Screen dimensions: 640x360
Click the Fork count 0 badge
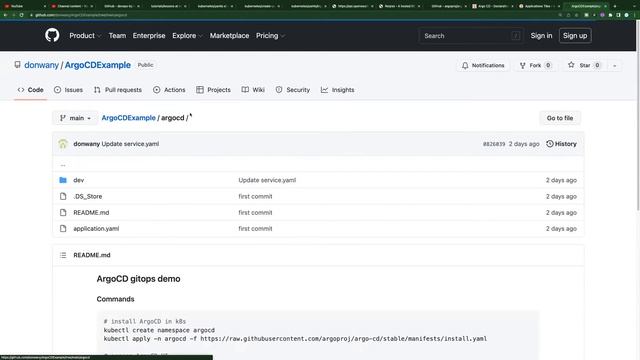(548, 65)
